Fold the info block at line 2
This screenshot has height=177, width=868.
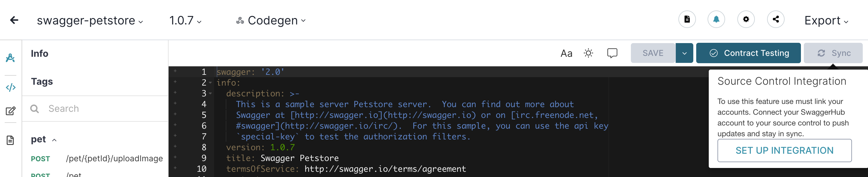tap(210, 83)
